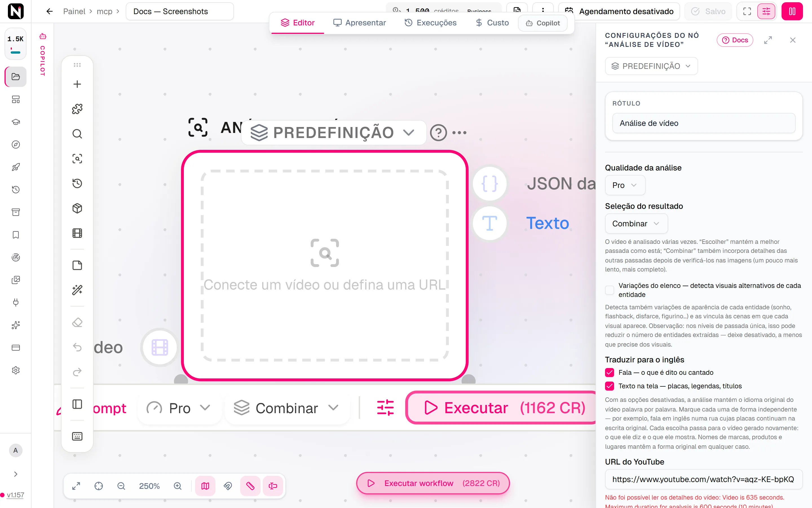Select the sticky note icon in toolbar
Image resolution: width=812 pixels, height=508 pixels.
click(x=77, y=265)
